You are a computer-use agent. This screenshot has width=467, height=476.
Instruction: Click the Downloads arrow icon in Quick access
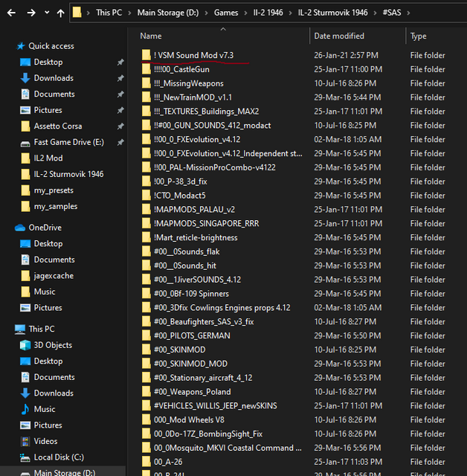[25, 78]
